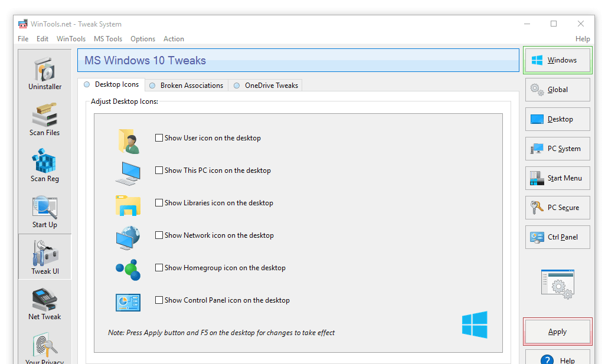
Task: Click the settings window gears image
Action: pyautogui.click(x=558, y=284)
